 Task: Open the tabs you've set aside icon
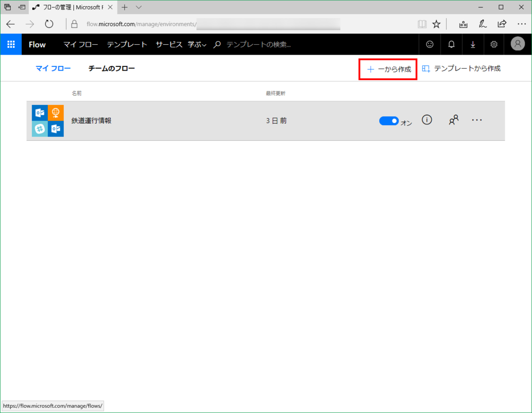(7, 7)
